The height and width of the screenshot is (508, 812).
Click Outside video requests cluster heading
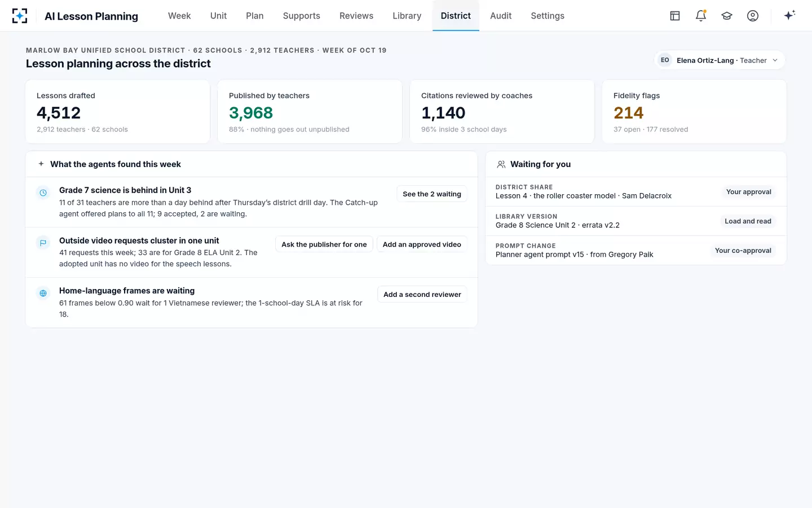139,240
